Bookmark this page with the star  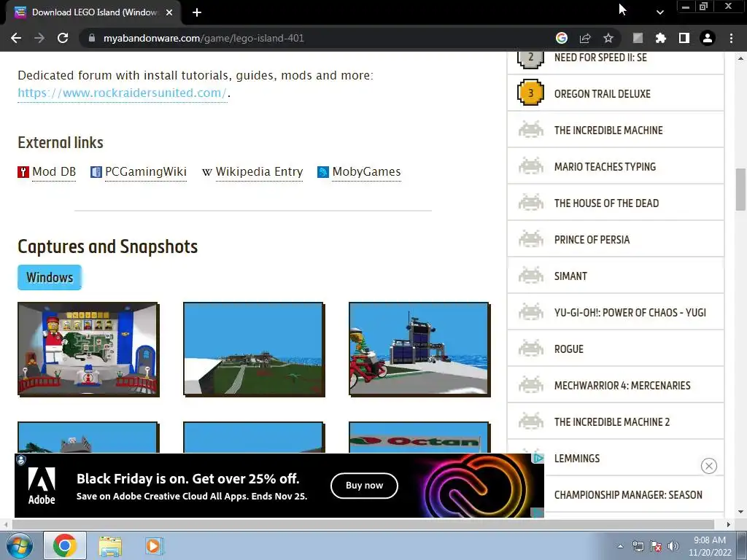pyautogui.click(x=608, y=38)
